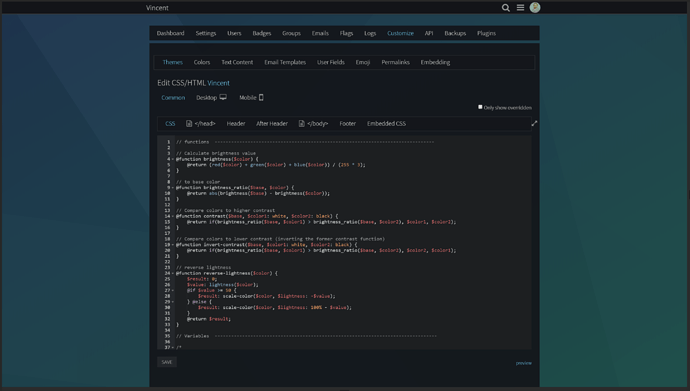
Task: Click the '@return $result;' code line
Action: 209,319
